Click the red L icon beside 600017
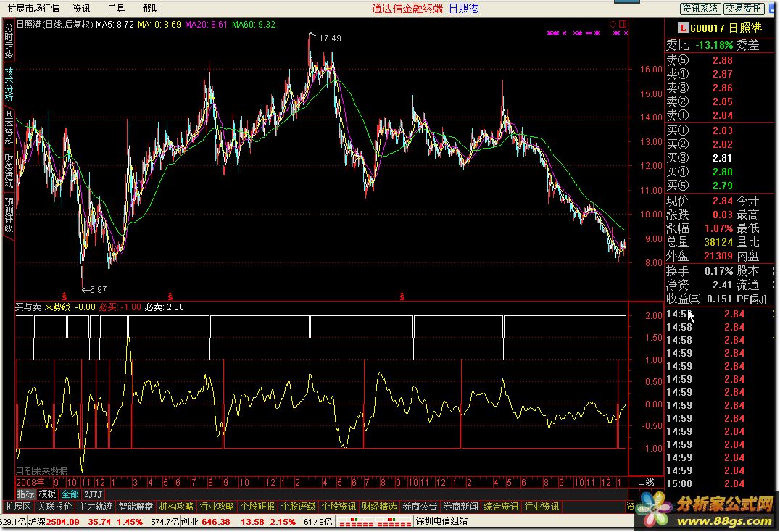 coord(683,28)
